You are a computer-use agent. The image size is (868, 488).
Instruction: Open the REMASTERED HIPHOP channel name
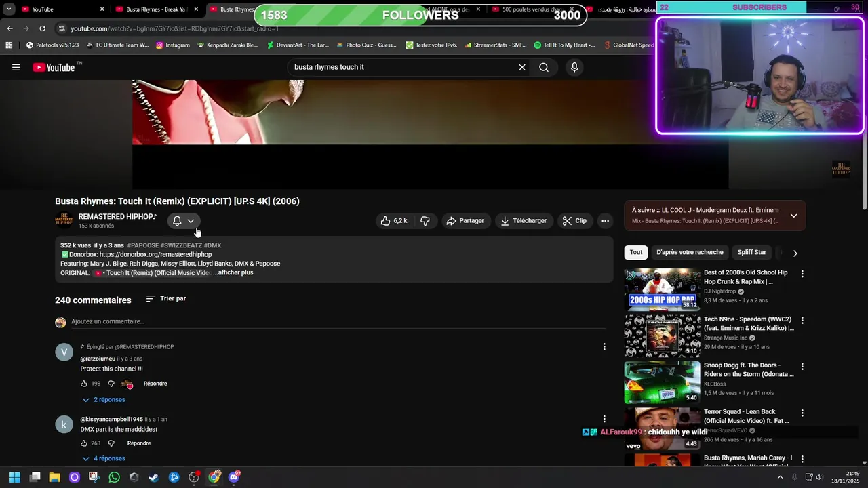pos(117,217)
